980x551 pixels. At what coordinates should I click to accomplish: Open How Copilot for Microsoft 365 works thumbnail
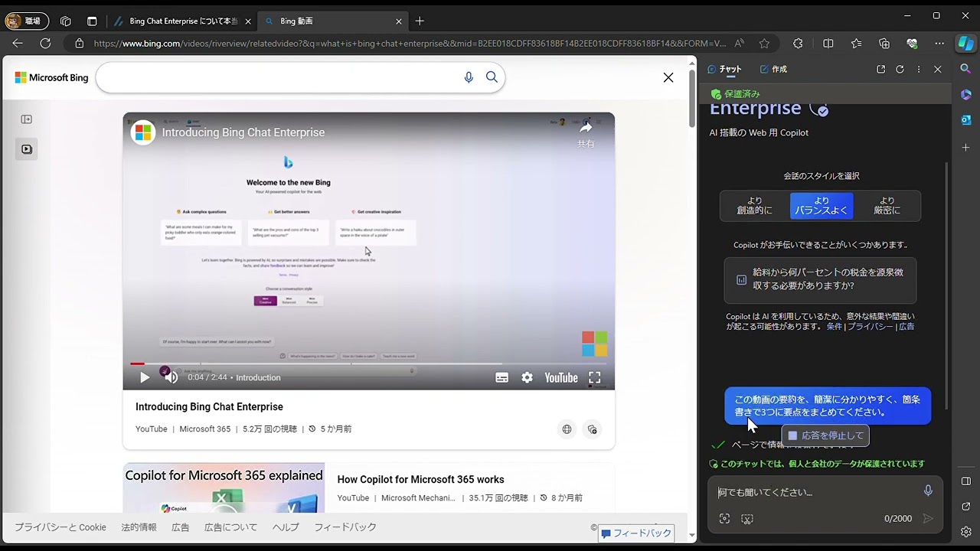click(224, 487)
